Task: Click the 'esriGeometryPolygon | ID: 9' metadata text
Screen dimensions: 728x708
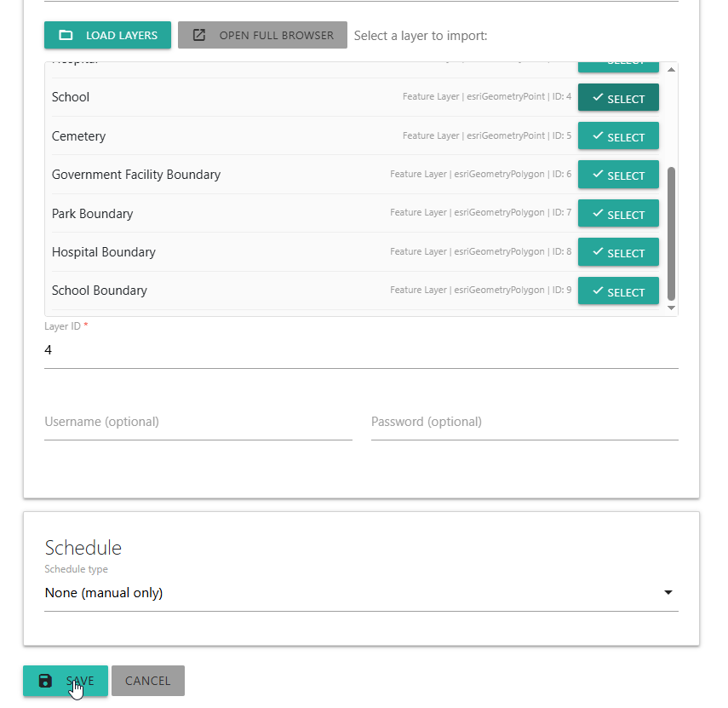Action: tap(513, 291)
